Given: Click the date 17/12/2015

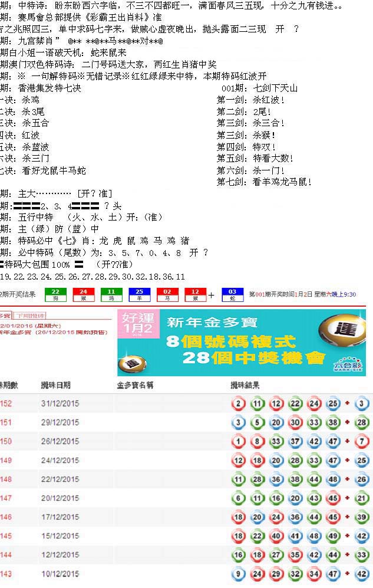Looking at the screenshot, I should click(x=60, y=517).
